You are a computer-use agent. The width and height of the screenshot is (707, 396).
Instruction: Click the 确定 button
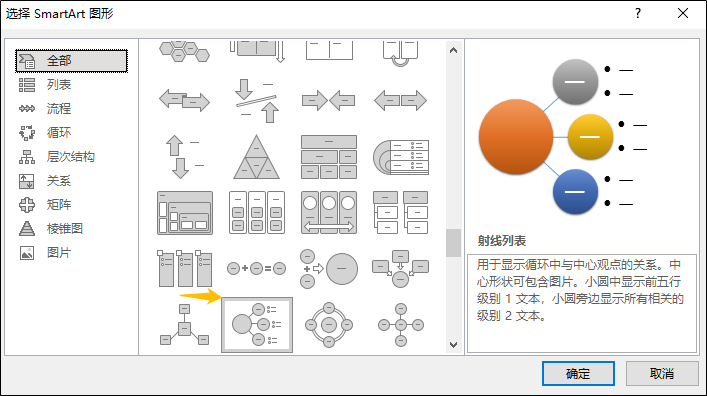point(578,373)
